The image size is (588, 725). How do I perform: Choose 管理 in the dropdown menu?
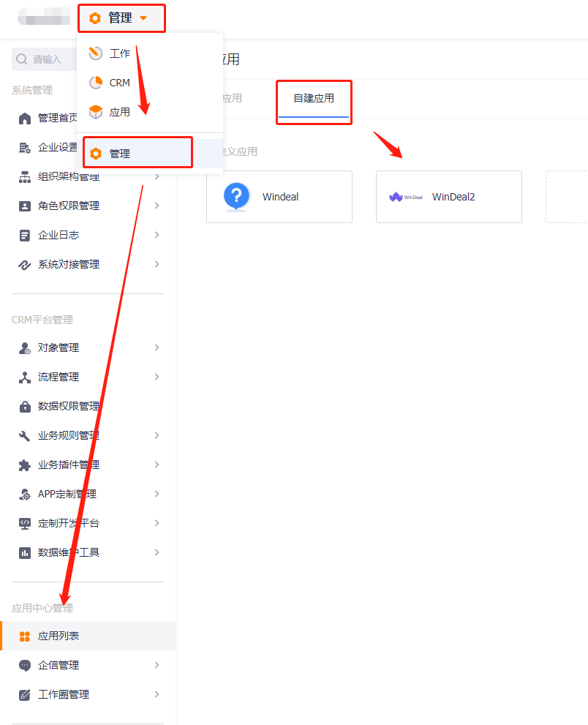click(x=120, y=154)
